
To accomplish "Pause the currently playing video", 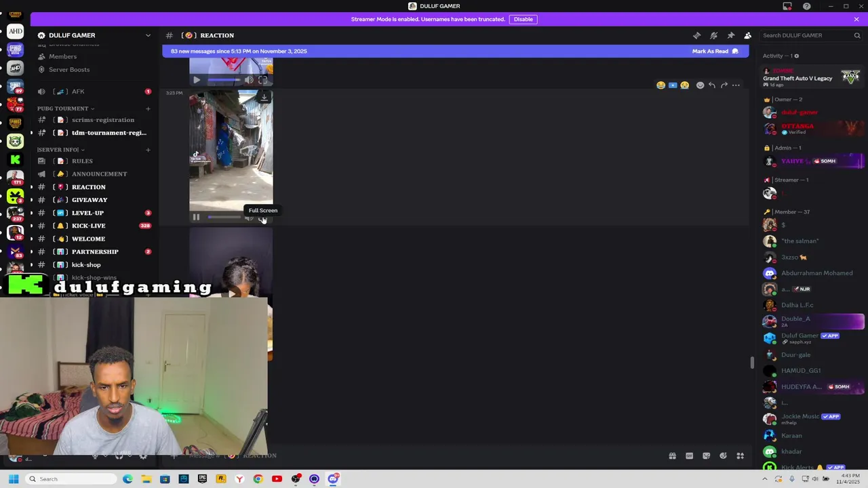I will tap(196, 218).
